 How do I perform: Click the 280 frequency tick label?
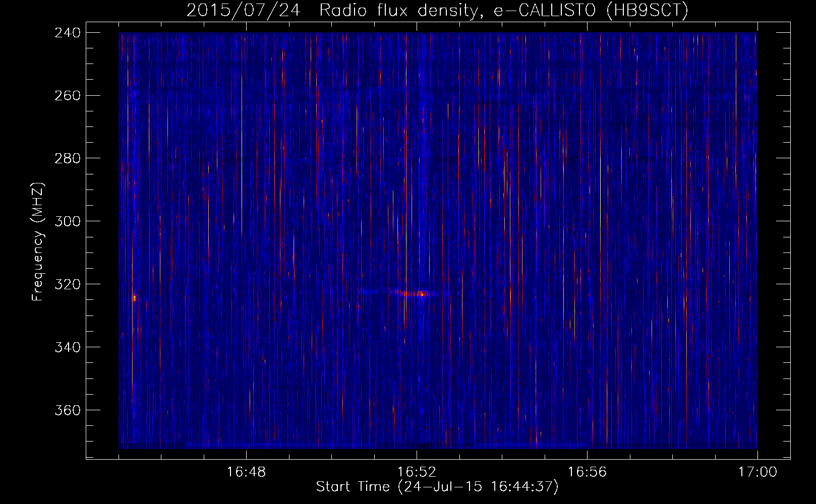[68, 159]
